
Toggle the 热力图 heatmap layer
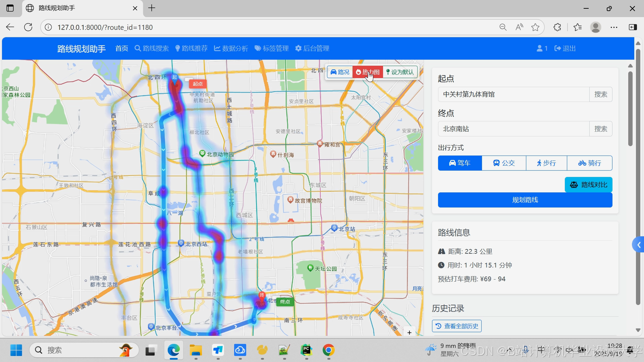(x=368, y=72)
